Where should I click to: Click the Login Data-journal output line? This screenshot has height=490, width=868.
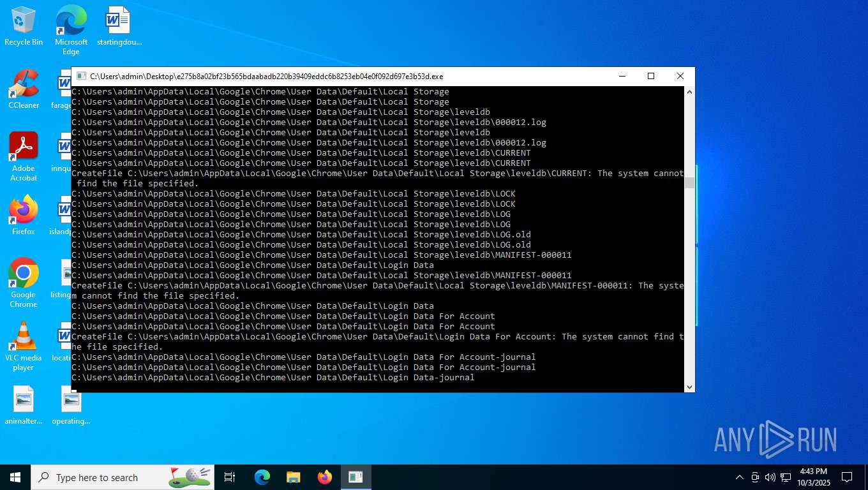[273, 378]
